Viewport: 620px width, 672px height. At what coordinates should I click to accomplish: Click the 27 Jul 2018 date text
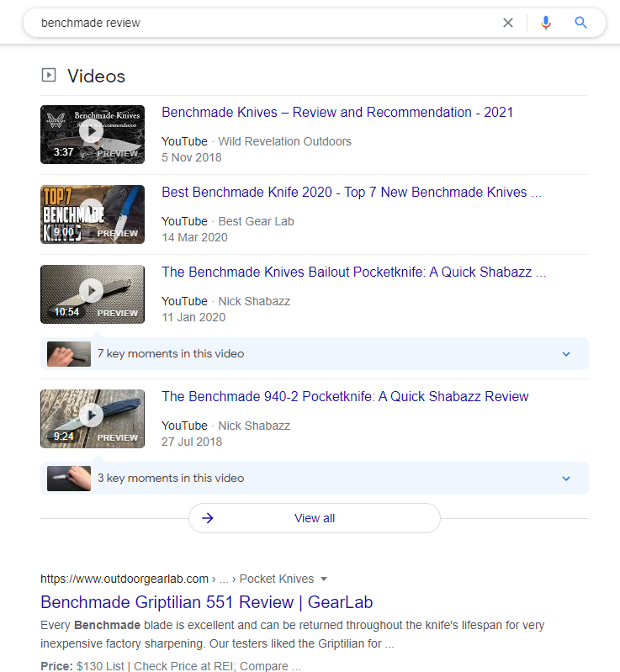(192, 442)
